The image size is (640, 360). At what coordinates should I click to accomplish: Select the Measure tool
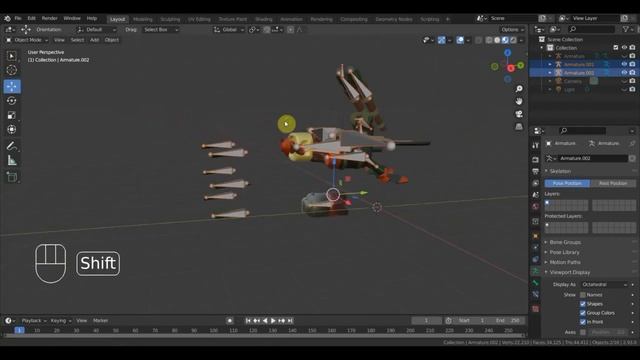coord(12,160)
